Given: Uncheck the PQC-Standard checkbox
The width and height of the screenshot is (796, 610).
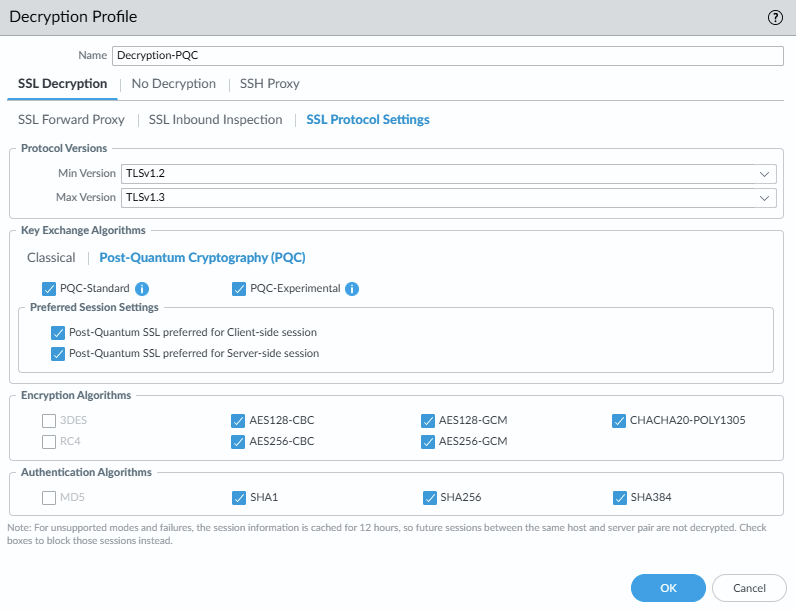Looking at the screenshot, I should [x=49, y=289].
